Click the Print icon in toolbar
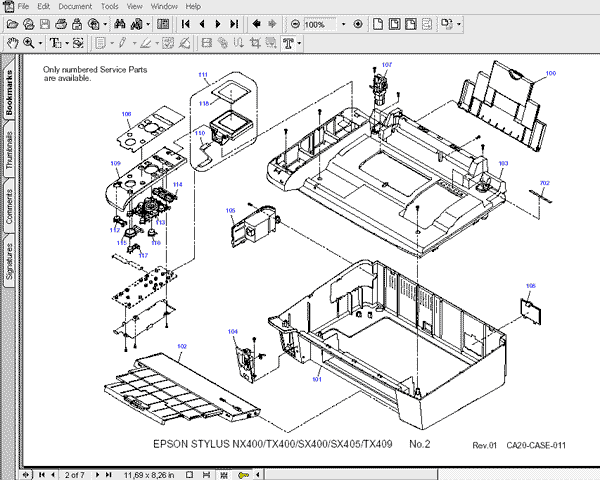 [61, 24]
